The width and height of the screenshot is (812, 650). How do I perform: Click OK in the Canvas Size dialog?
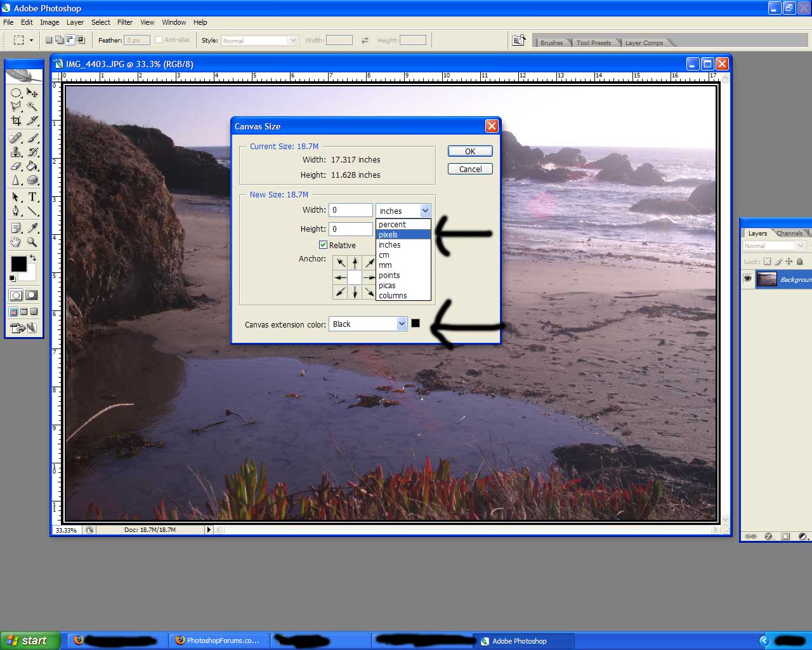pyautogui.click(x=469, y=151)
